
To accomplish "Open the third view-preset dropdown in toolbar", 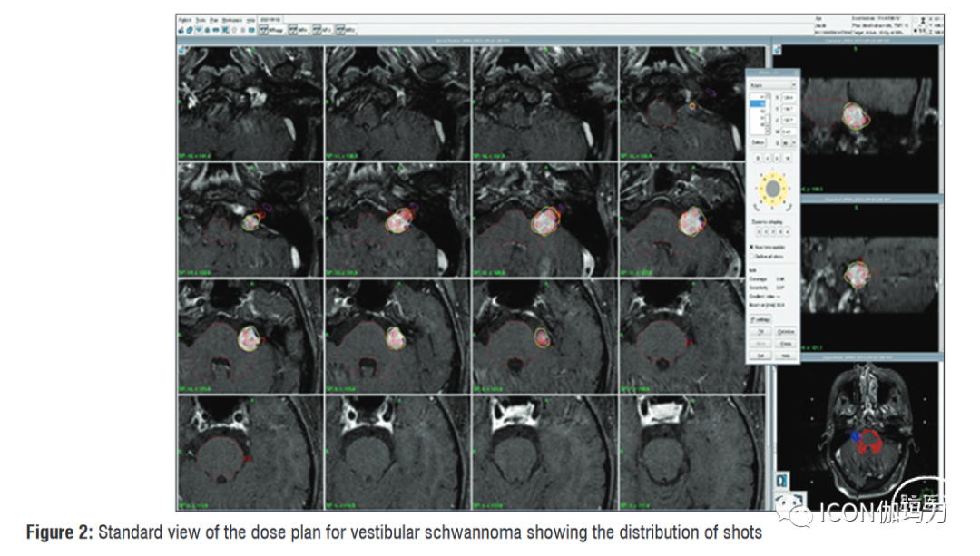I will 322,29.
